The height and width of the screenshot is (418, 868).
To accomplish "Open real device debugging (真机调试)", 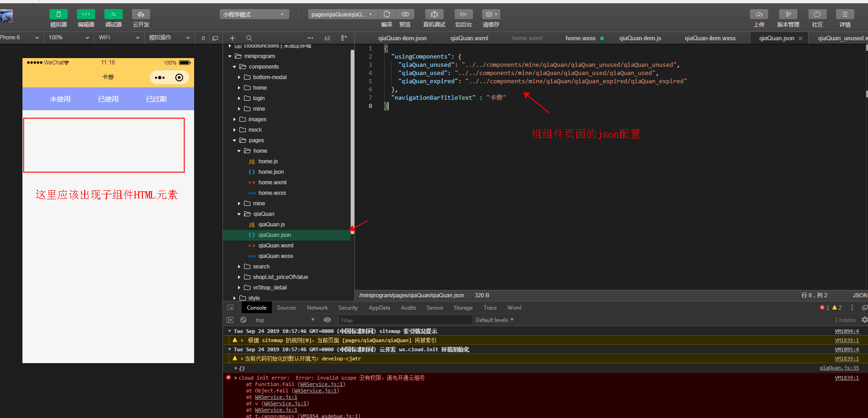I will tap(434, 15).
